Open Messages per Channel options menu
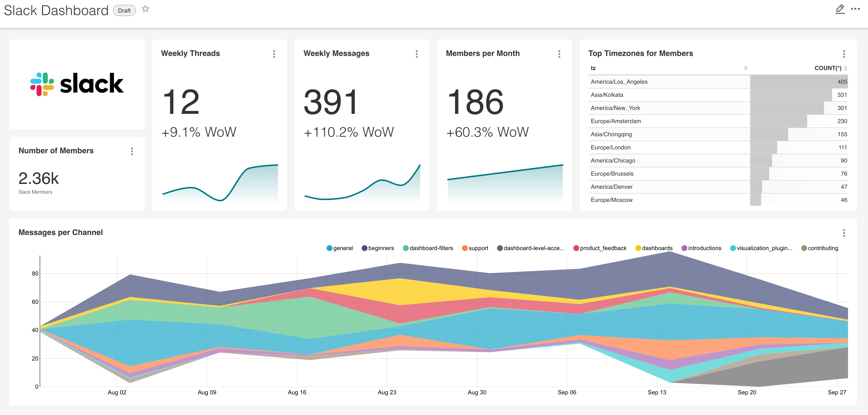Image resolution: width=868 pixels, height=415 pixels. click(x=844, y=233)
